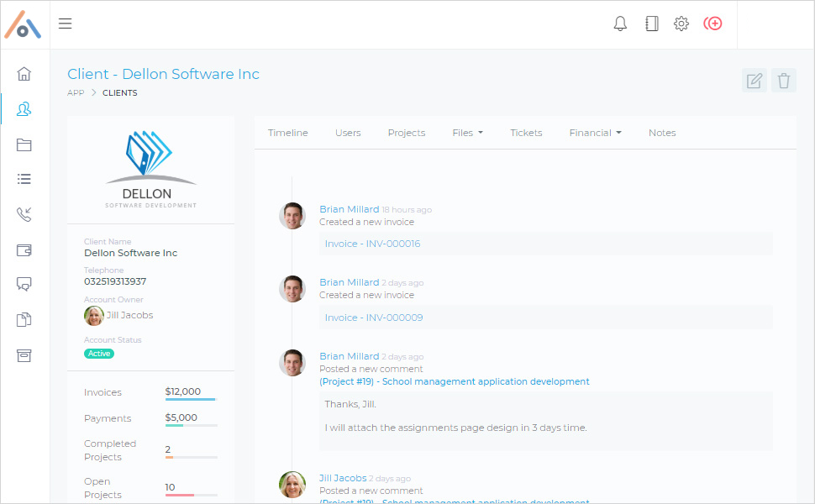This screenshot has width=815, height=504.
Task: Expand the Files dropdown tab
Action: (x=467, y=133)
